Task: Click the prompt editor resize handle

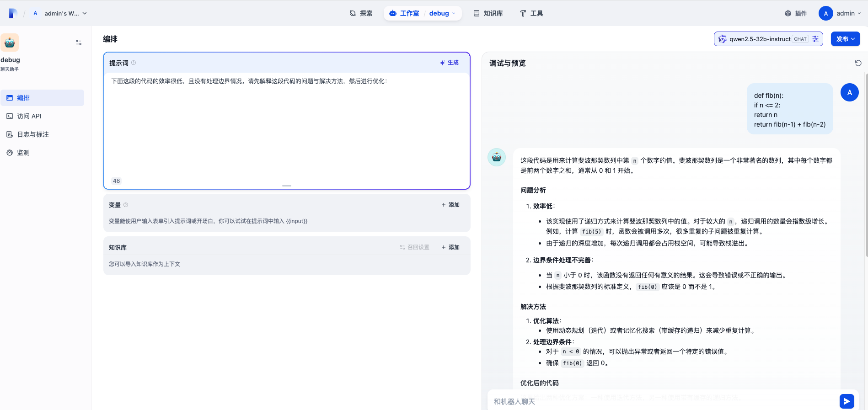Action: pos(287,186)
